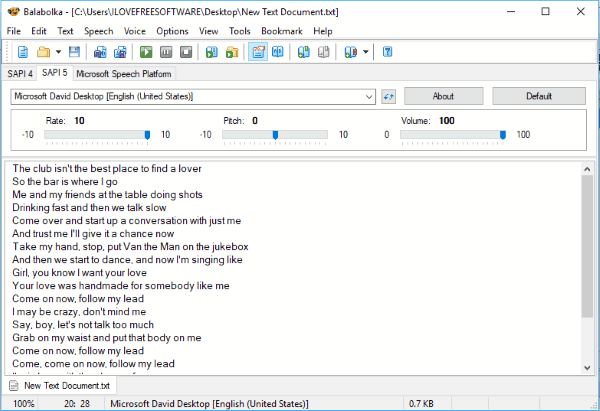Click the line 'Girl, you know I want your love'
Screen dimensions: 600x411
(x=79, y=272)
